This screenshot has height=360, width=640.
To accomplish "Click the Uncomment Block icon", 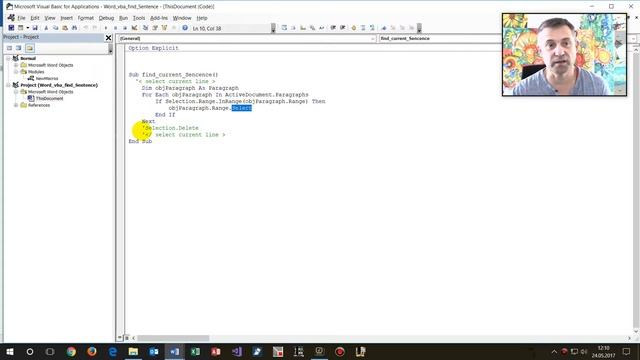I will click(372, 28).
